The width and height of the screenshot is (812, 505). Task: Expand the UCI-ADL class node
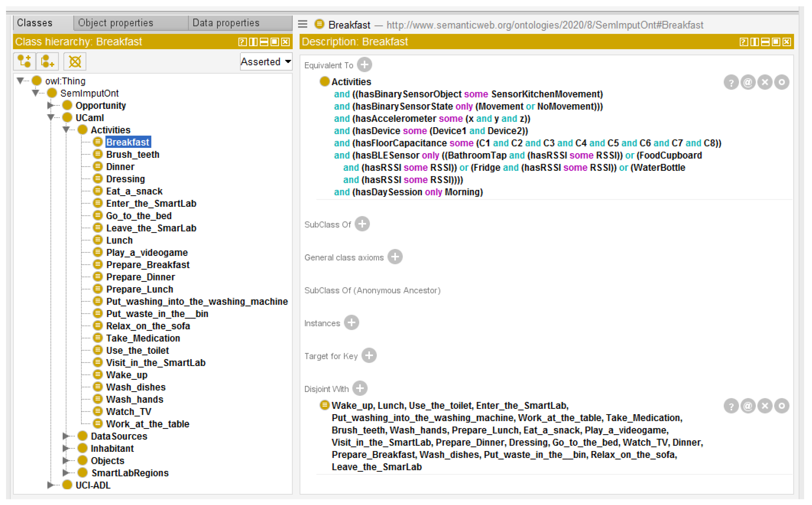(50, 485)
